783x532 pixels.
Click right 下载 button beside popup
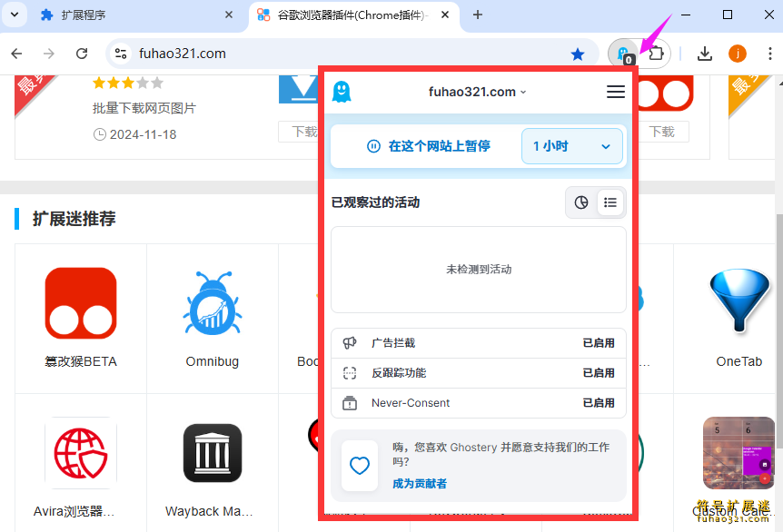point(661,132)
